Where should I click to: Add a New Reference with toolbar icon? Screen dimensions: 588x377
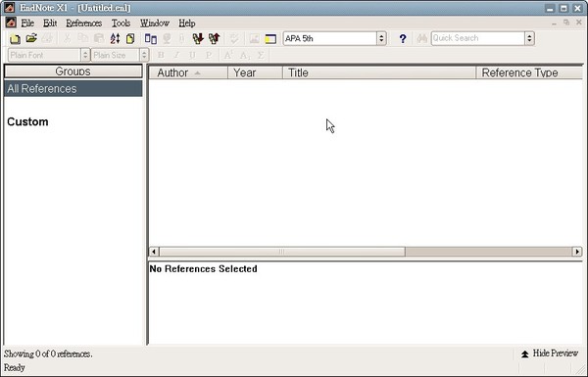(x=130, y=38)
